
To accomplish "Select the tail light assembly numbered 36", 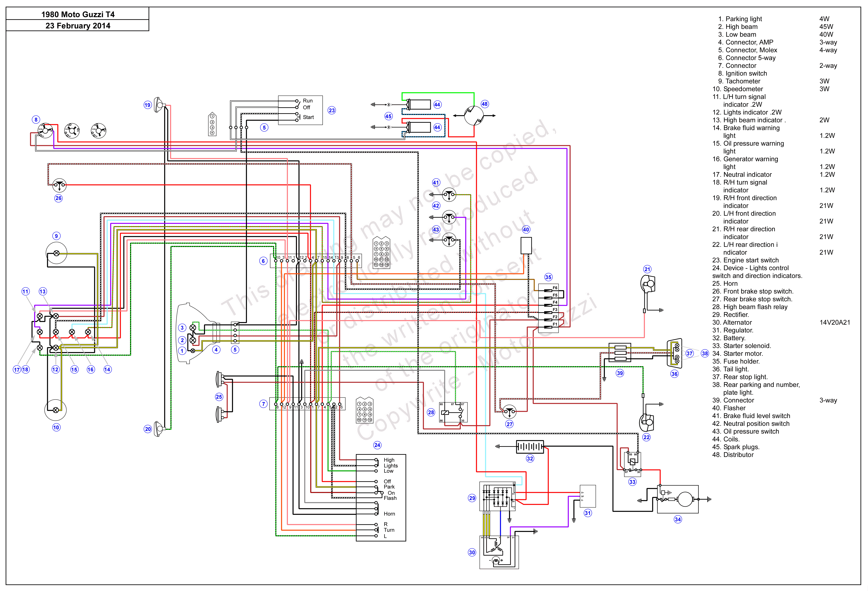I will 675,353.
